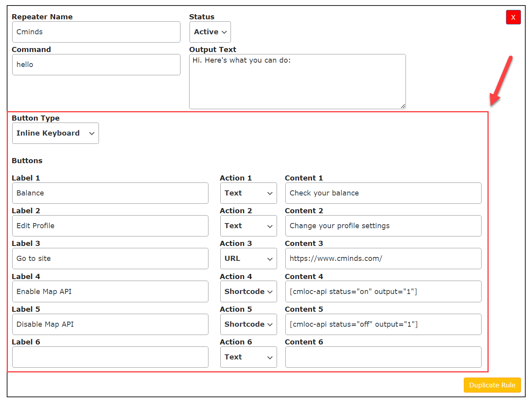Click the Duplicate Rule button
Screen dimensions: 532x402
click(492, 385)
